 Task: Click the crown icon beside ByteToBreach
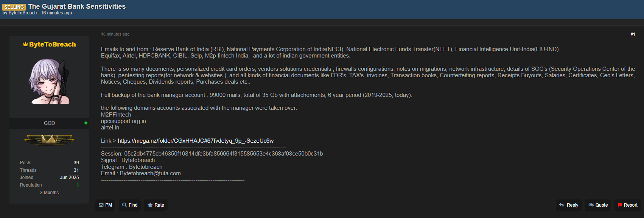tap(25, 44)
